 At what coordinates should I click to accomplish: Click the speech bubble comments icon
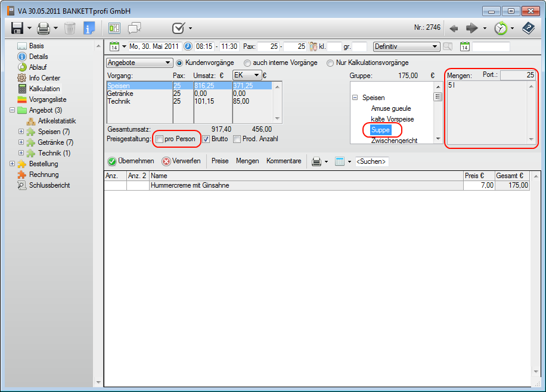point(134,28)
